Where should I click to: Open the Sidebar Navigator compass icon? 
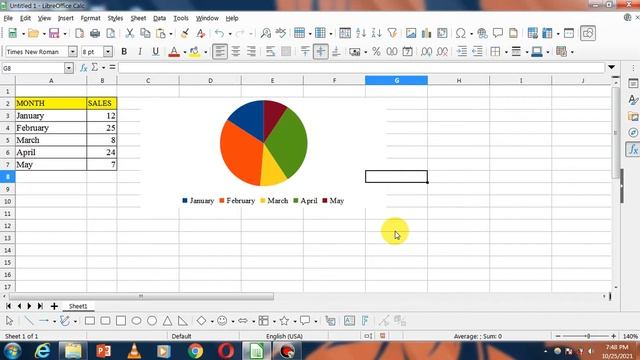coord(633,133)
